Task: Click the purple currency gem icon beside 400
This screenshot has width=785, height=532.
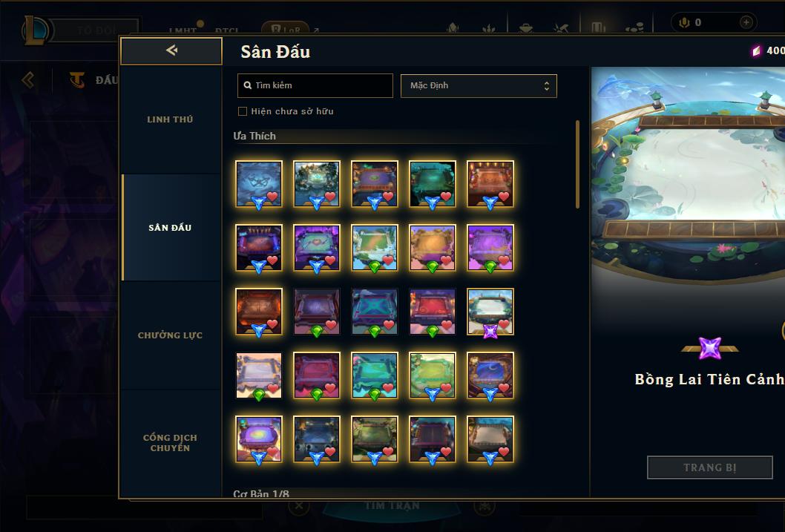Action: coord(756,50)
